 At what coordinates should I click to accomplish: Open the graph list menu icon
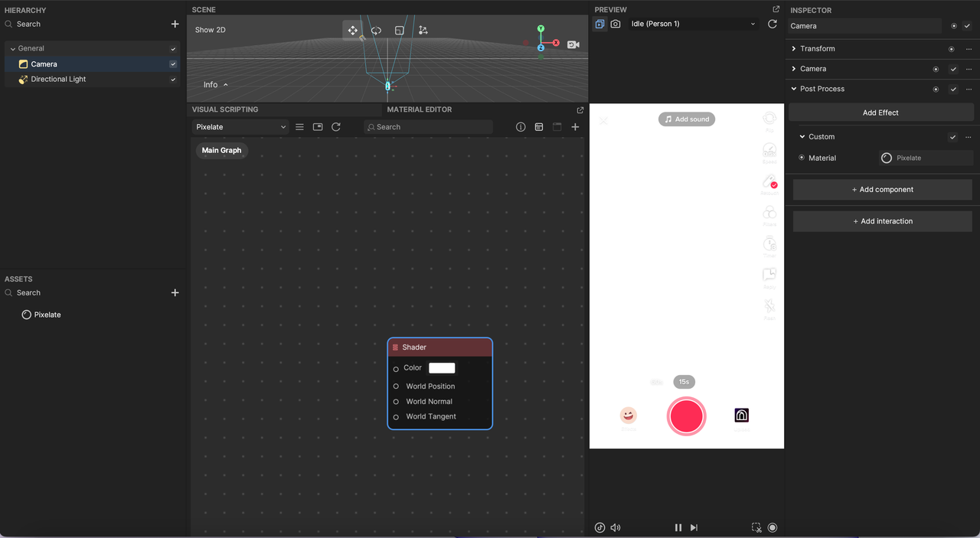[x=299, y=127]
